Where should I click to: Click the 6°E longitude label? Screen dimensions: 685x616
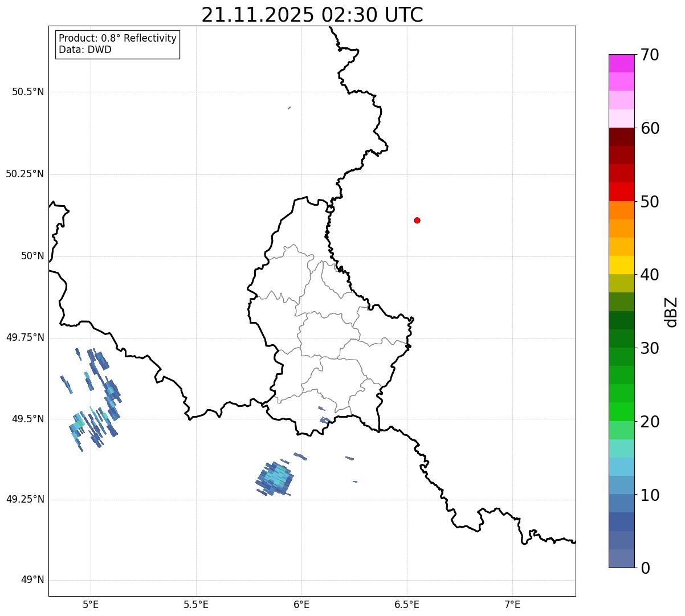pos(301,605)
